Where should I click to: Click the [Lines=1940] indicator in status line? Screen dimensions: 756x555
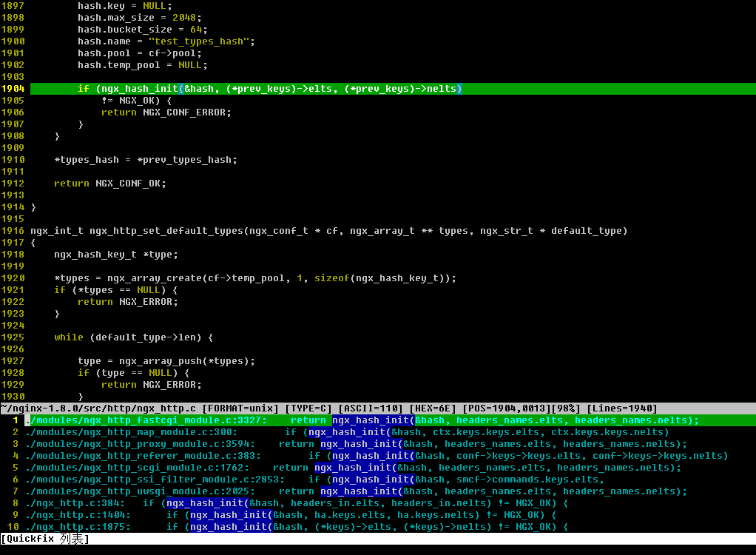pos(621,408)
